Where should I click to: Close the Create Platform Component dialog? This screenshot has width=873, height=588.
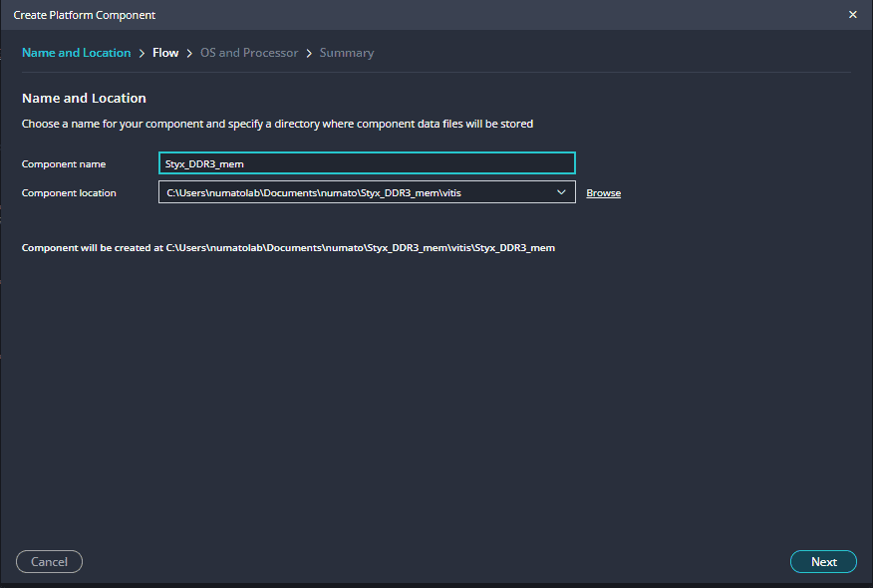852,15
